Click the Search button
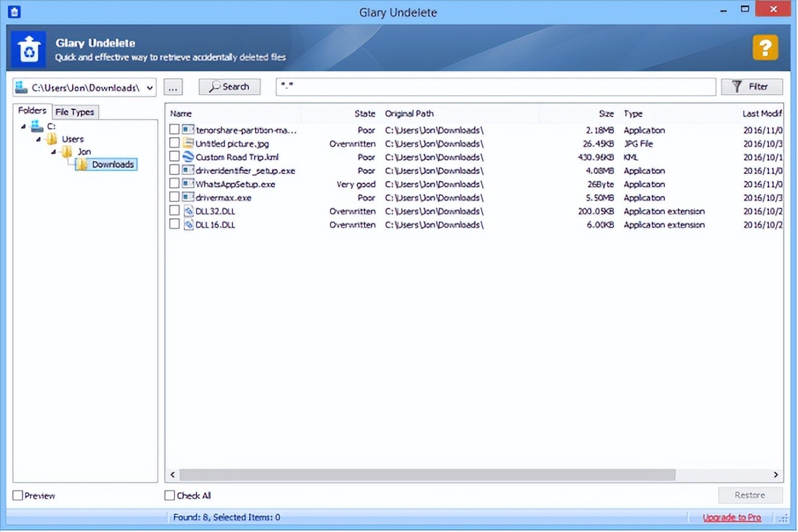The height and width of the screenshot is (532, 798). point(229,87)
